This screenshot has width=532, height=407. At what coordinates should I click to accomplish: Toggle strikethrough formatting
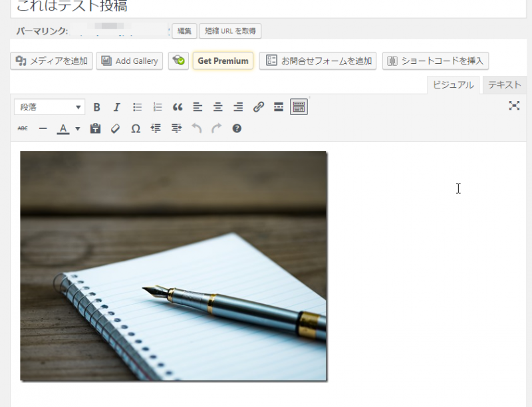pyautogui.click(x=23, y=128)
